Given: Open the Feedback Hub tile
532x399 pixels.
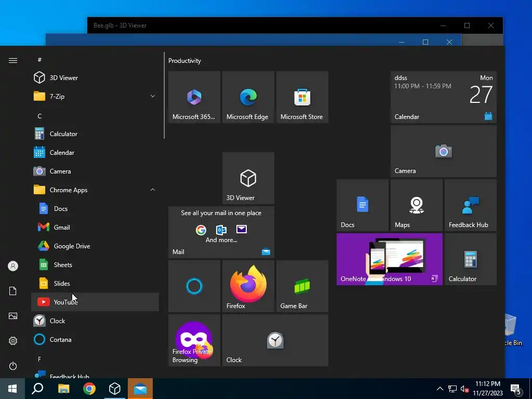Looking at the screenshot, I should pyautogui.click(x=471, y=205).
